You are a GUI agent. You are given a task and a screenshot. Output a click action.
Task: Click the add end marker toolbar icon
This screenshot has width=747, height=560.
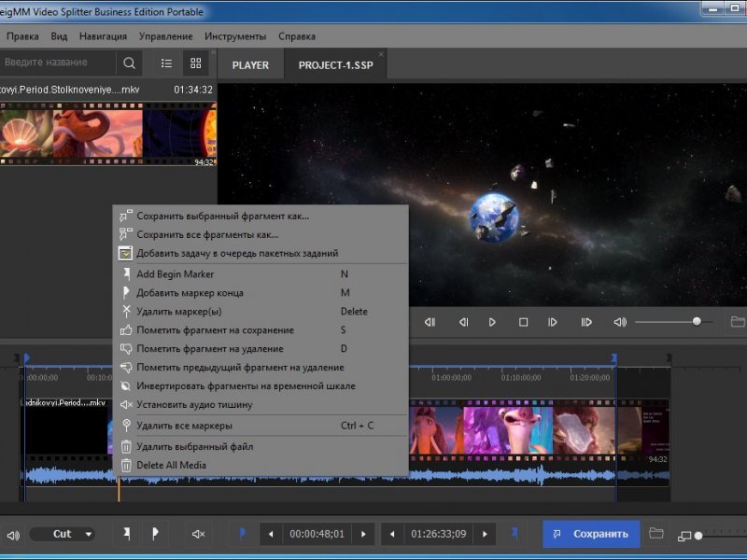point(155,534)
